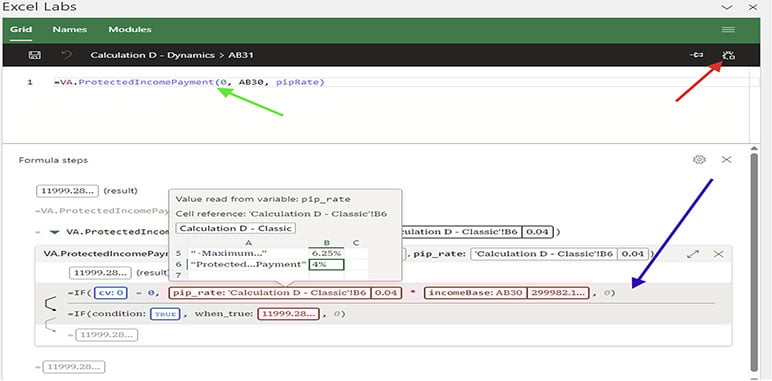
Task: Click the incomeBase: AB30 chip
Action: (507, 293)
